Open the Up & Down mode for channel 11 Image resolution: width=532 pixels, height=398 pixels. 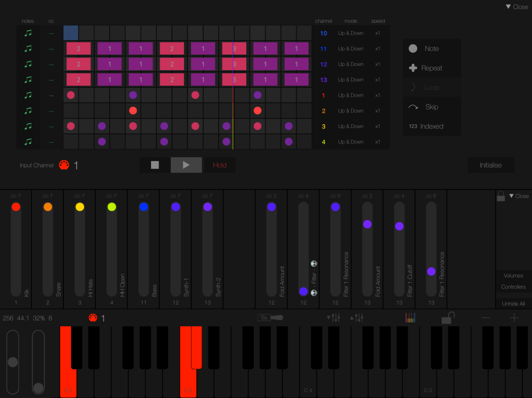[x=351, y=48]
